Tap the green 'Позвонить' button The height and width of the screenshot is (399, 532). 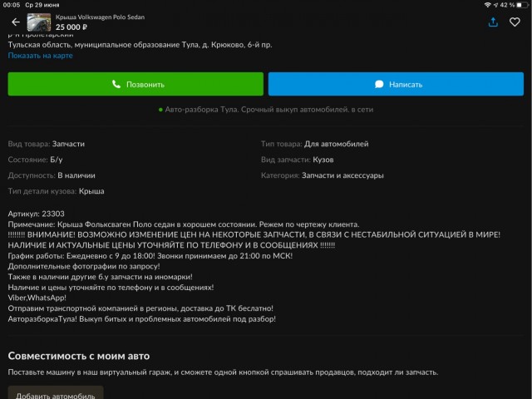[135, 84]
